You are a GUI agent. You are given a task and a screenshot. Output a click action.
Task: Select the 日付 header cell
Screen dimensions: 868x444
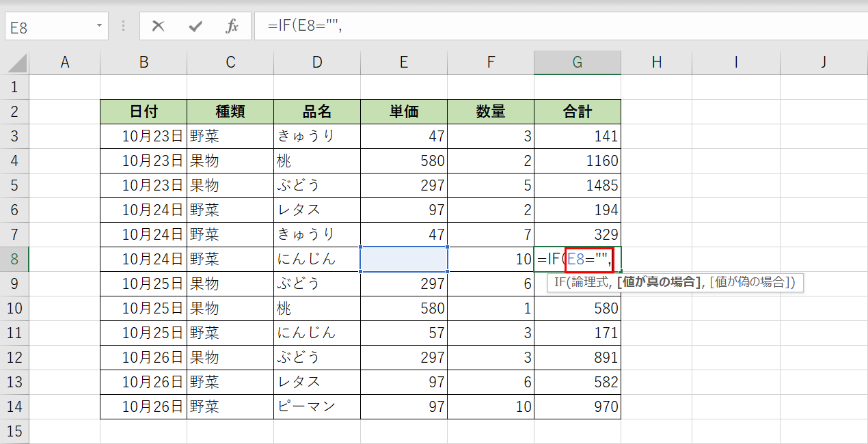144,111
